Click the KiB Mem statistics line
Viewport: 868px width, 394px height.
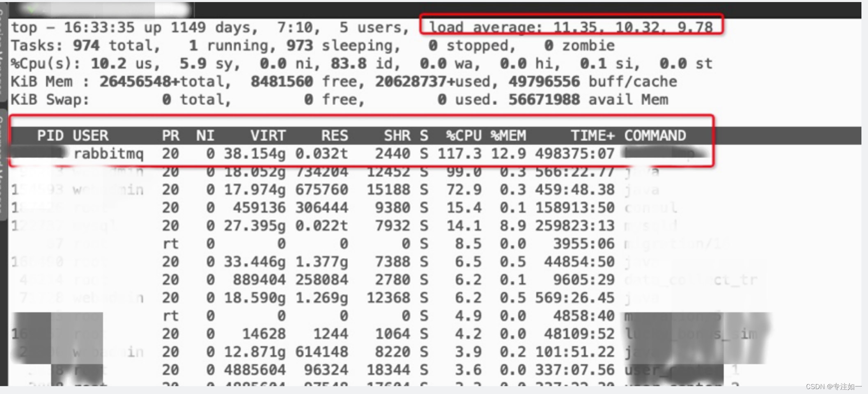205,81
